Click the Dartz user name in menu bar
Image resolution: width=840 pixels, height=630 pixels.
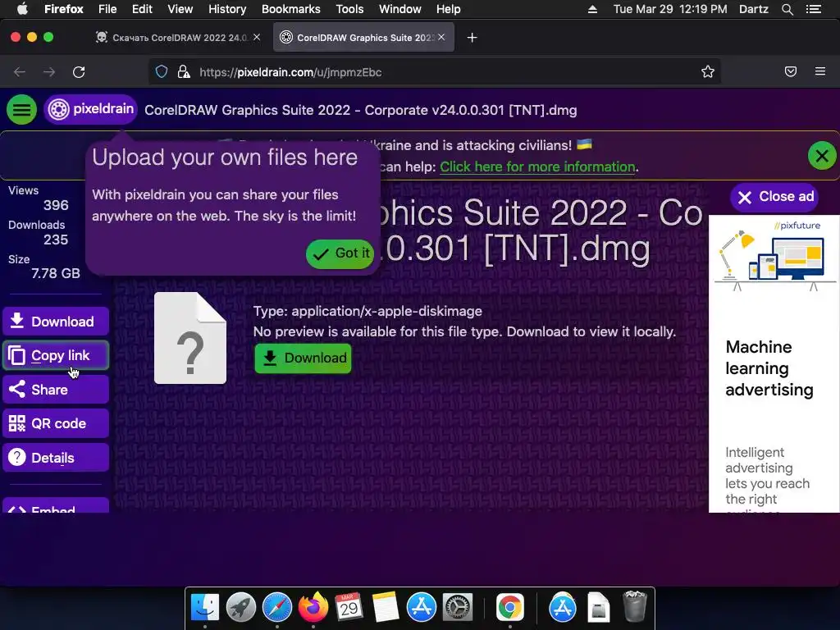(754, 9)
